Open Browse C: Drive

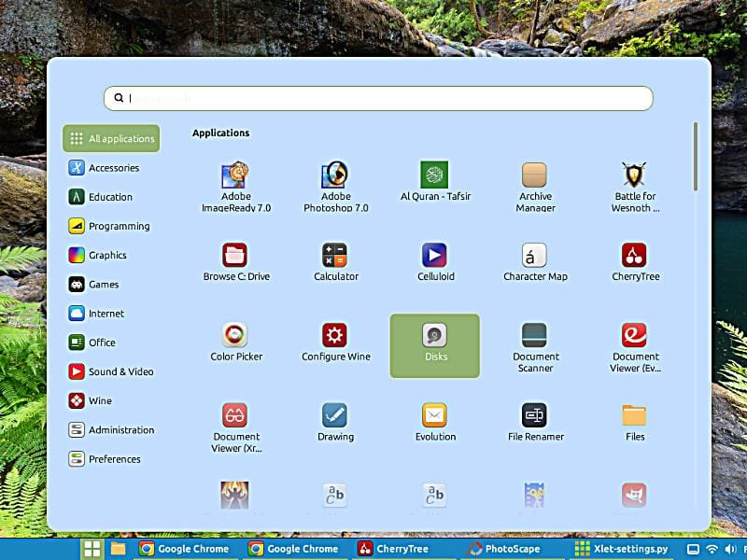click(236, 262)
